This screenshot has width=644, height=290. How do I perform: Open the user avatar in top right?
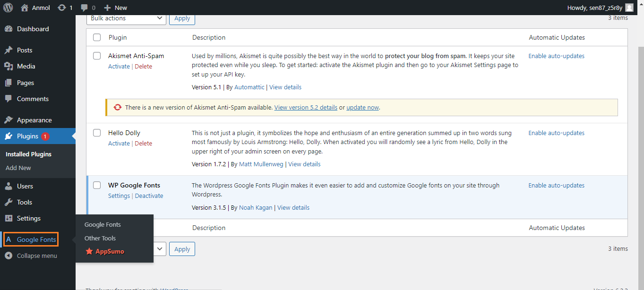[628, 8]
